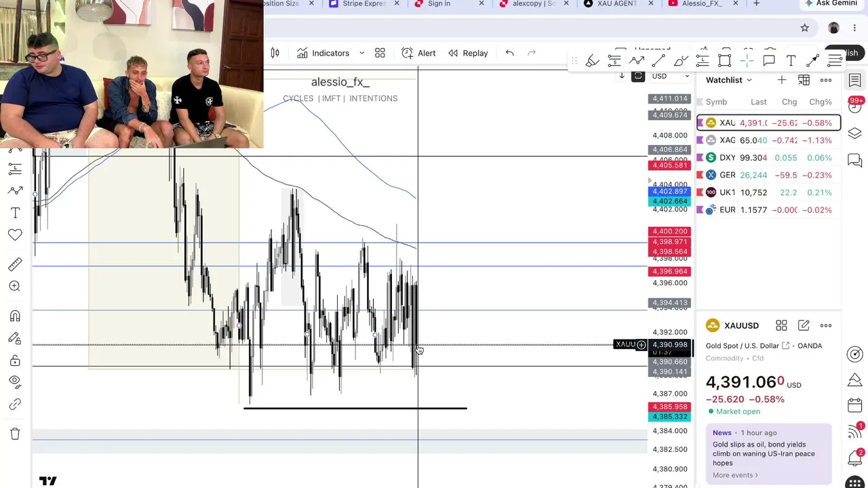The image size is (868, 488).
Task: Bookmark this page with the star icon
Action: [804, 28]
